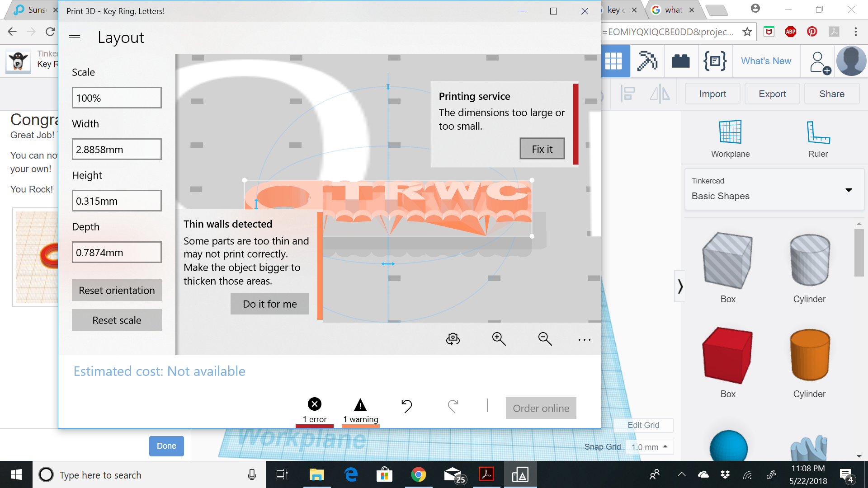Click the Width 2.8858mm field

117,149
